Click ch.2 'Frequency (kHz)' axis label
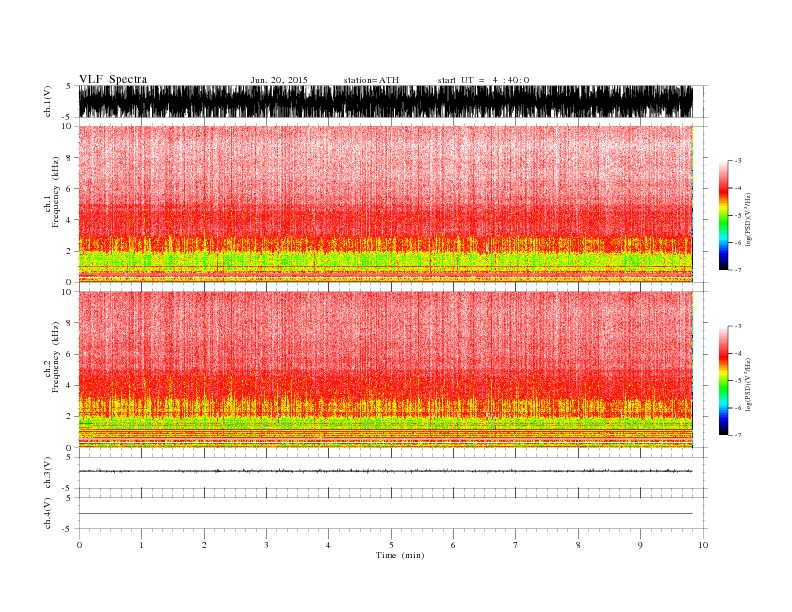This screenshot has height=612, width=792. [56, 358]
